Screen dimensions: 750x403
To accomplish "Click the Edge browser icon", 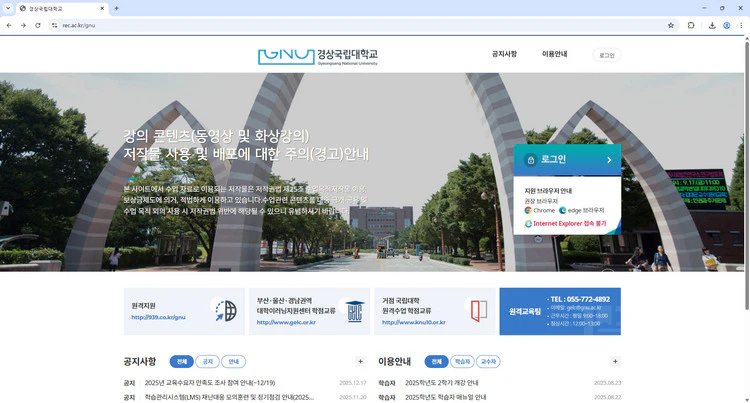I will click(x=563, y=210).
